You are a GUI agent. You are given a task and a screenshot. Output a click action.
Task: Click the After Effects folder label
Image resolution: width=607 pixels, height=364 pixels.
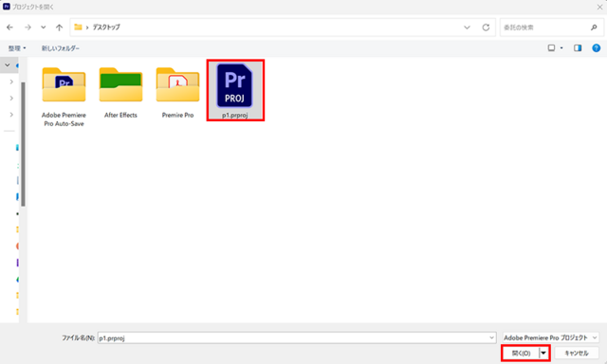click(120, 115)
